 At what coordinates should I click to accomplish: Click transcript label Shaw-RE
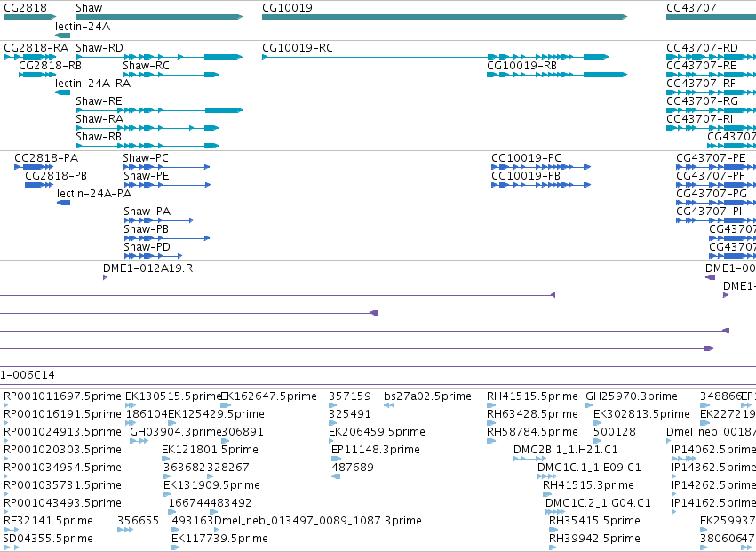[99, 101]
